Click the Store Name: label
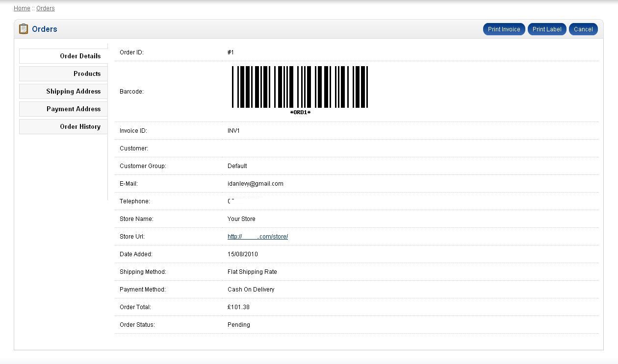 point(136,219)
